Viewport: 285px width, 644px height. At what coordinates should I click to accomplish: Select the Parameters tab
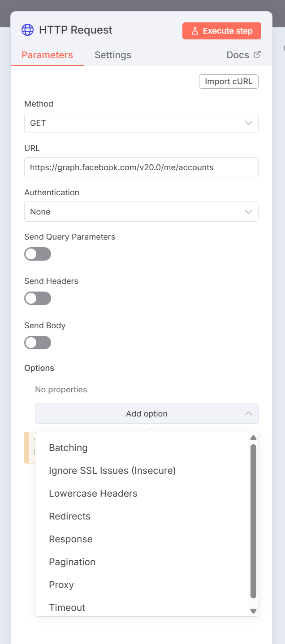click(47, 55)
